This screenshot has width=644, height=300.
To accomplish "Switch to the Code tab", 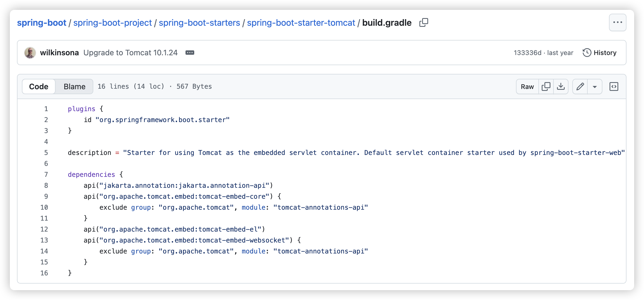I will 39,86.
